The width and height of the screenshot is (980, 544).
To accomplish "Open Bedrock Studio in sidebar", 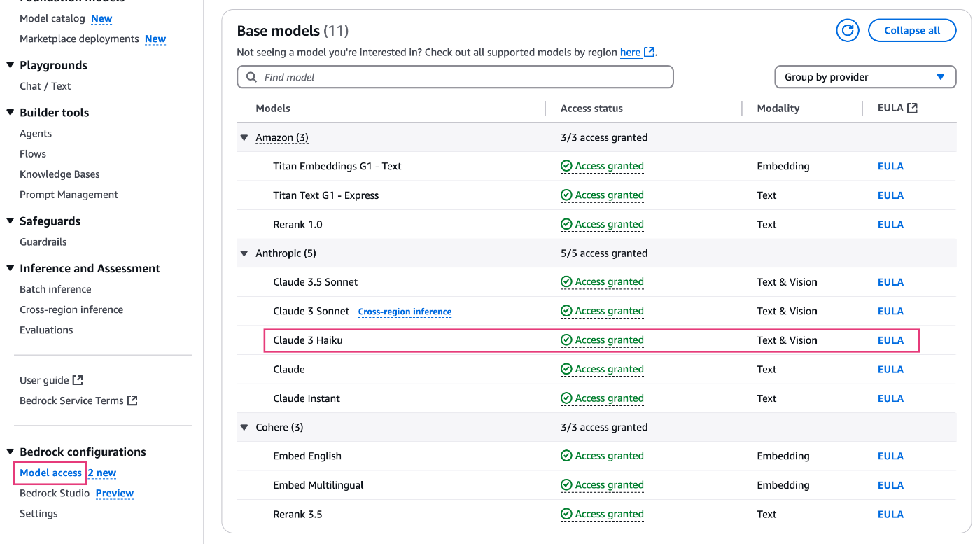I will (x=55, y=493).
